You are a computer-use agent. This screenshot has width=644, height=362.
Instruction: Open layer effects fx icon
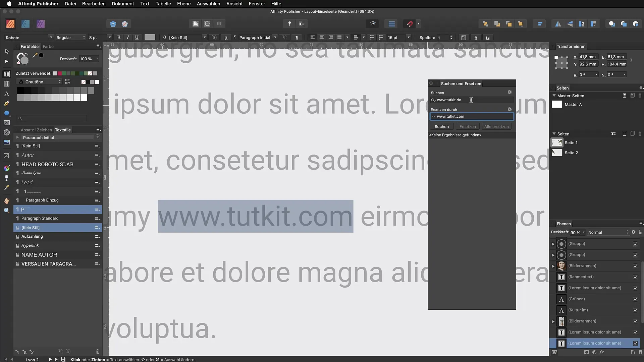click(x=602, y=352)
